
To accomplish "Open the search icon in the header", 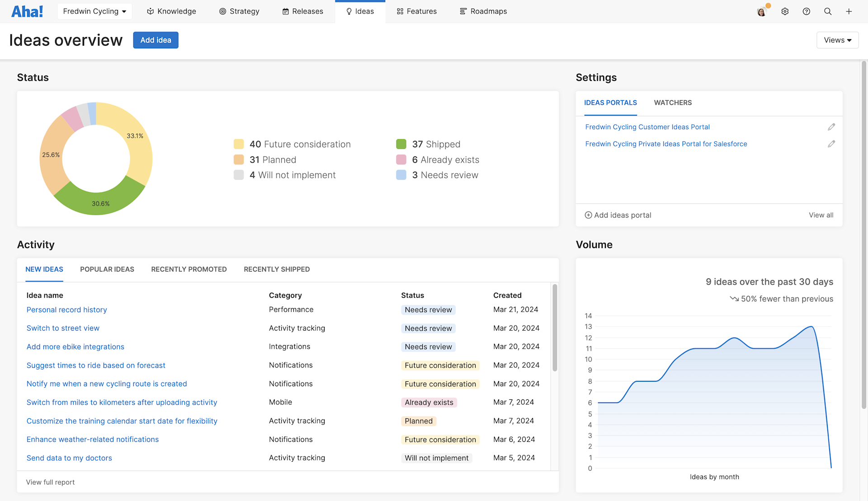I will [828, 11].
